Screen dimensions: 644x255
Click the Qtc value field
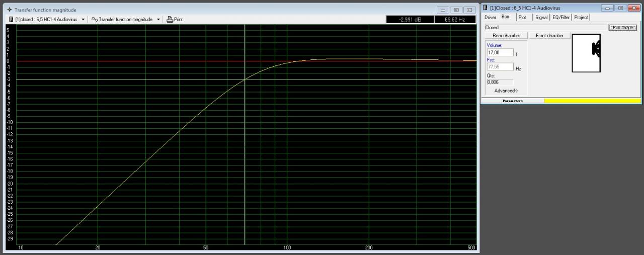tap(500, 82)
